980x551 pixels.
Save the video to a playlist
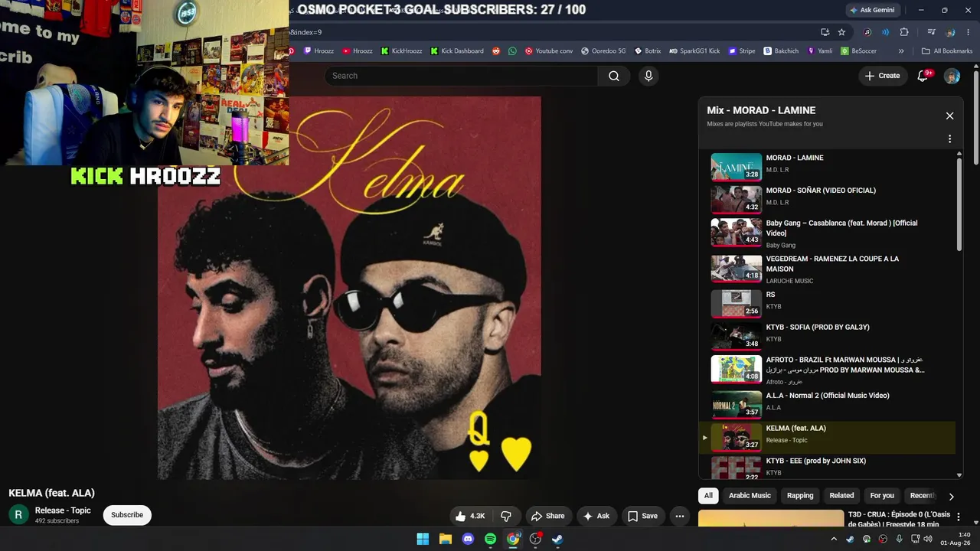tap(642, 516)
